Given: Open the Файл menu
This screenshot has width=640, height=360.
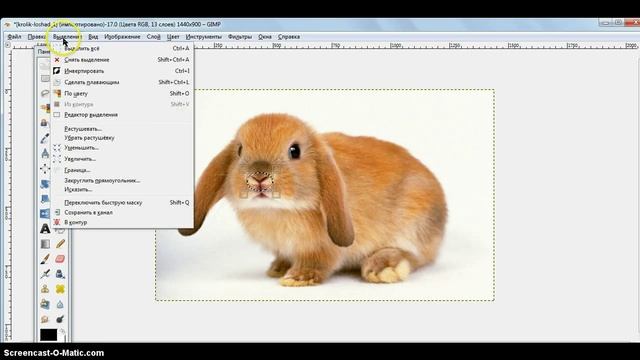Looking at the screenshot, I should tap(14, 37).
